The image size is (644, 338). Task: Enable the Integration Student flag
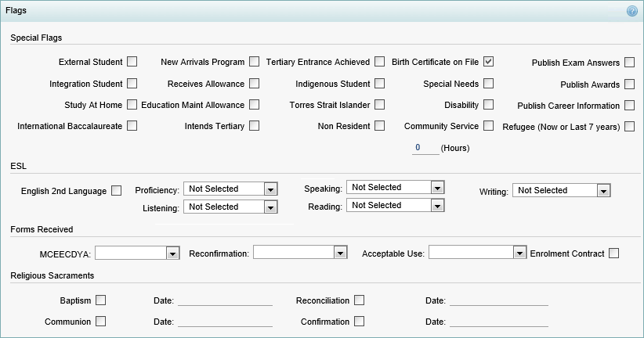pyautogui.click(x=132, y=83)
